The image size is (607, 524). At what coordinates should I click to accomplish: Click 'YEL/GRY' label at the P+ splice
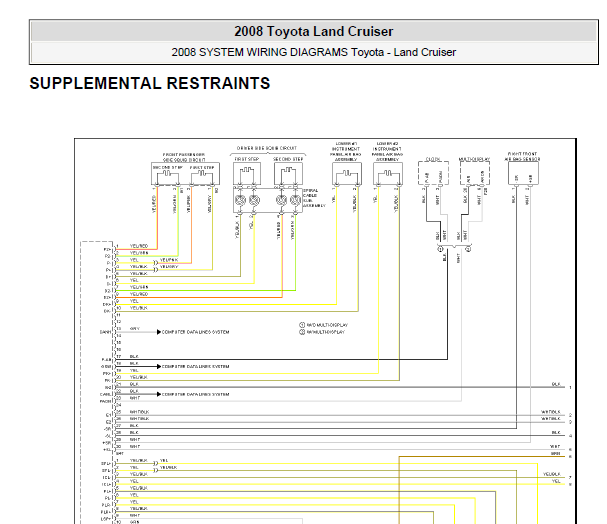(x=169, y=267)
